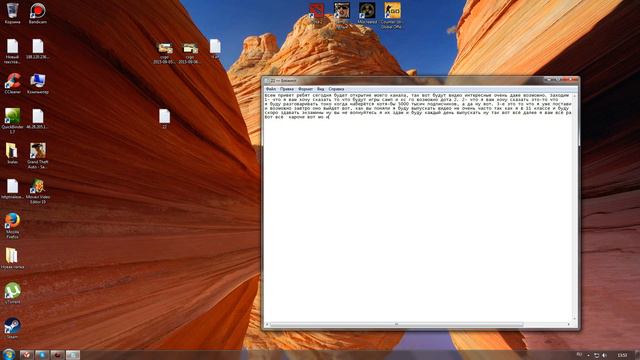
Task: Select the file starting with 46.28.205
Action: pos(38,118)
